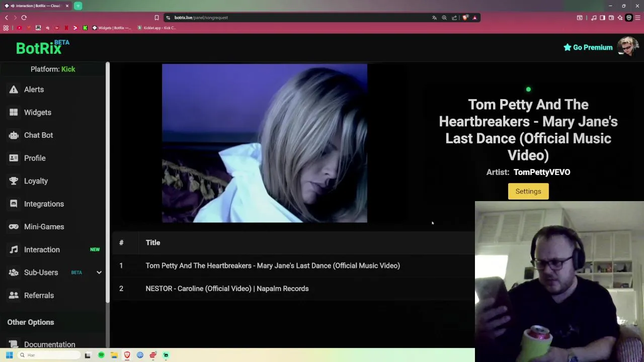Click the Mini-Games gamepad icon
644x362 pixels.
click(14, 227)
